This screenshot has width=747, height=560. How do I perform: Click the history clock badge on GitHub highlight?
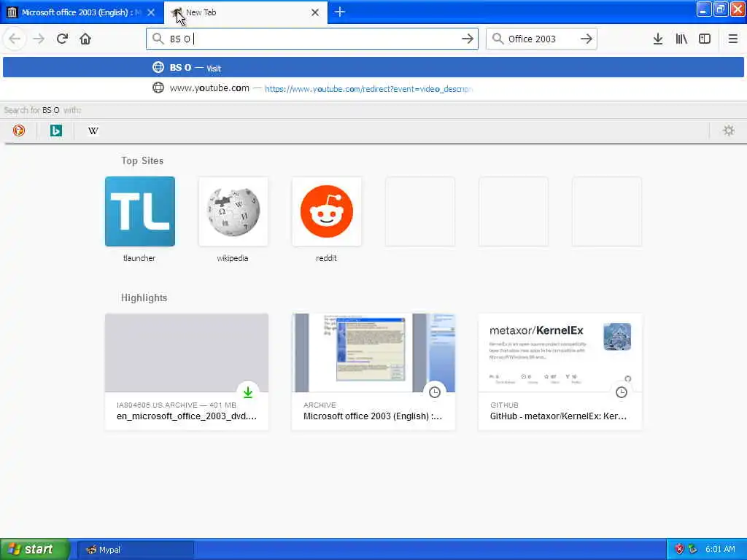622,392
